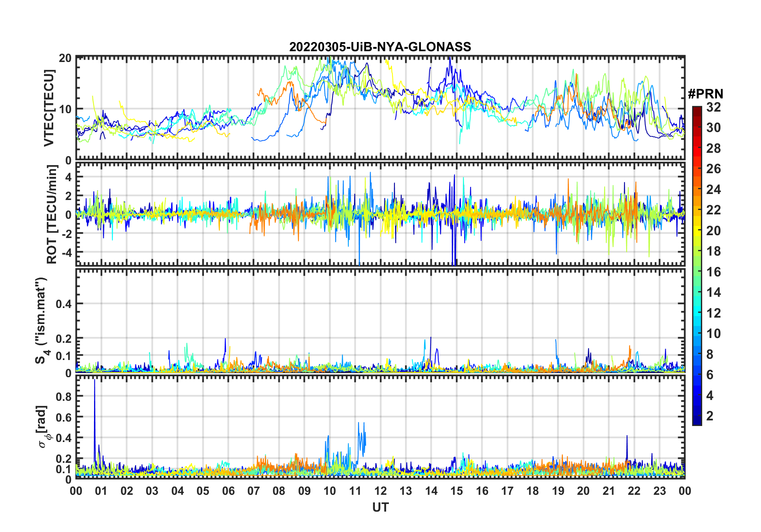
Task: Click x-axis tick label 13
Action: [406, 491]
